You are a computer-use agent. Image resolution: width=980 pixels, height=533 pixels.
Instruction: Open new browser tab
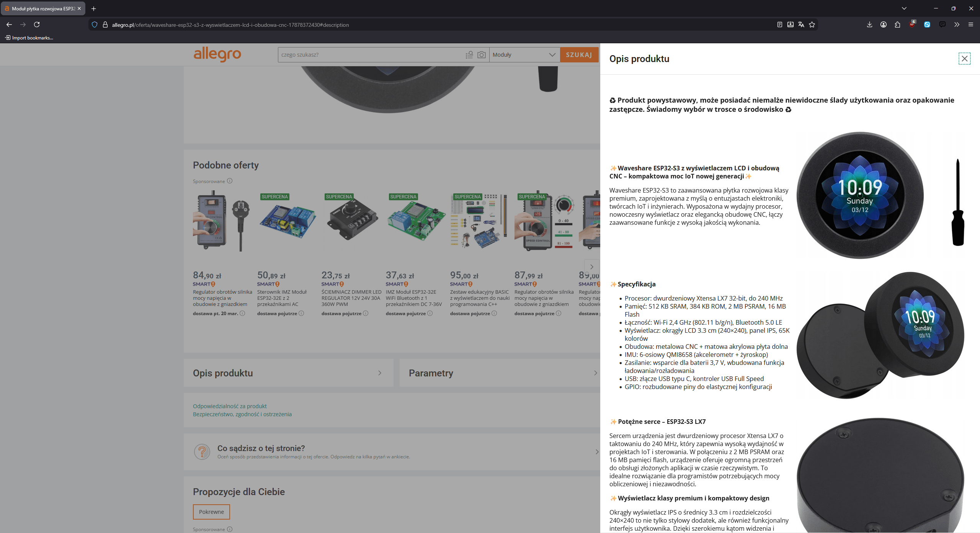pos(94,8)
